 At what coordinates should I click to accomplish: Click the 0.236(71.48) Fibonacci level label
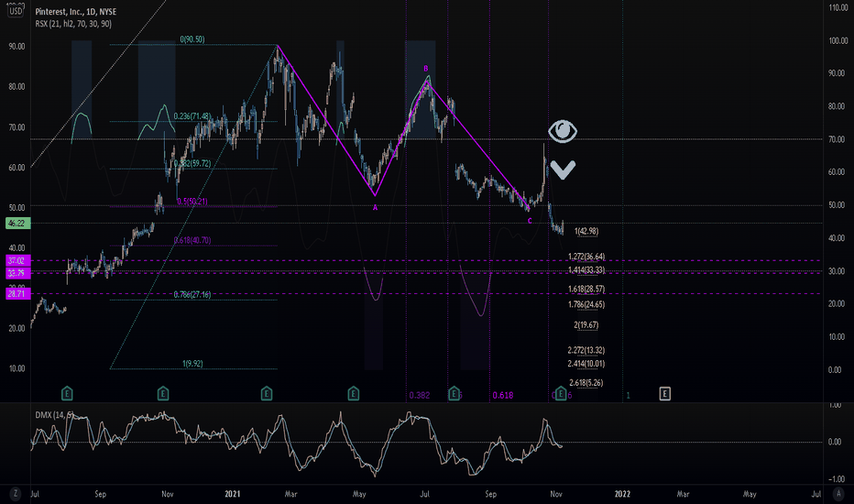click(192, 116)
